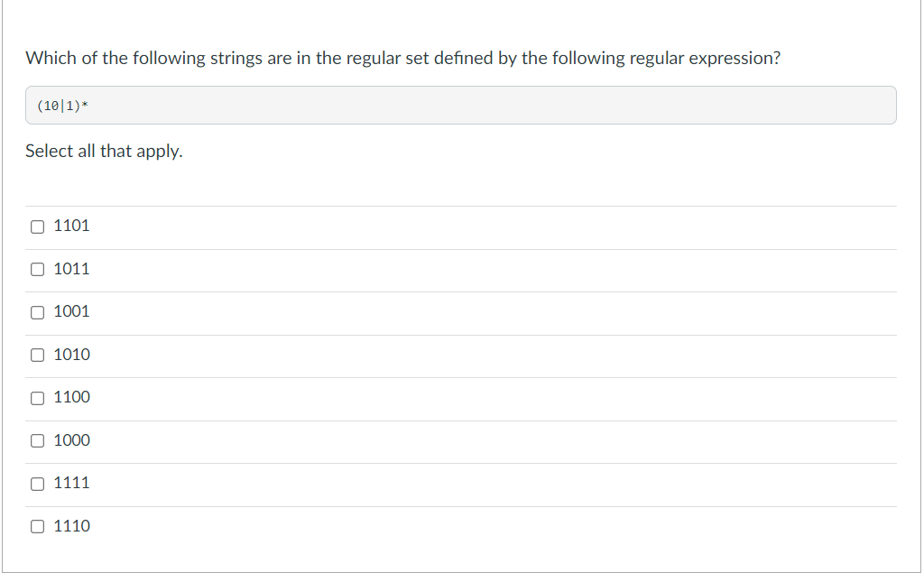The image size is (924, 573).
Task: Check the checkbox next to 1010
Action: [x=37, y=355]
